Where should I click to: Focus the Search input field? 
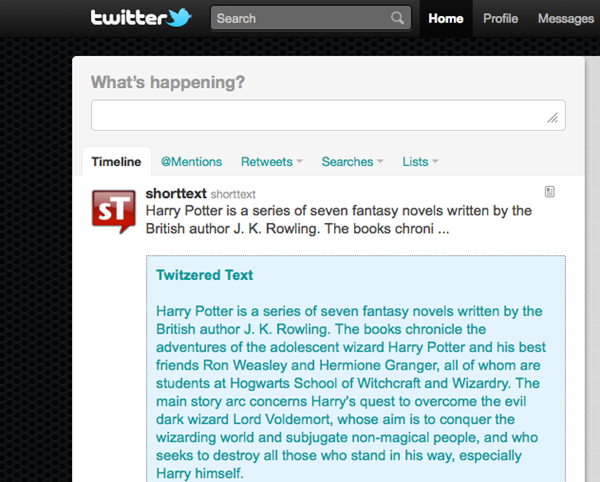tap(300, 18)
